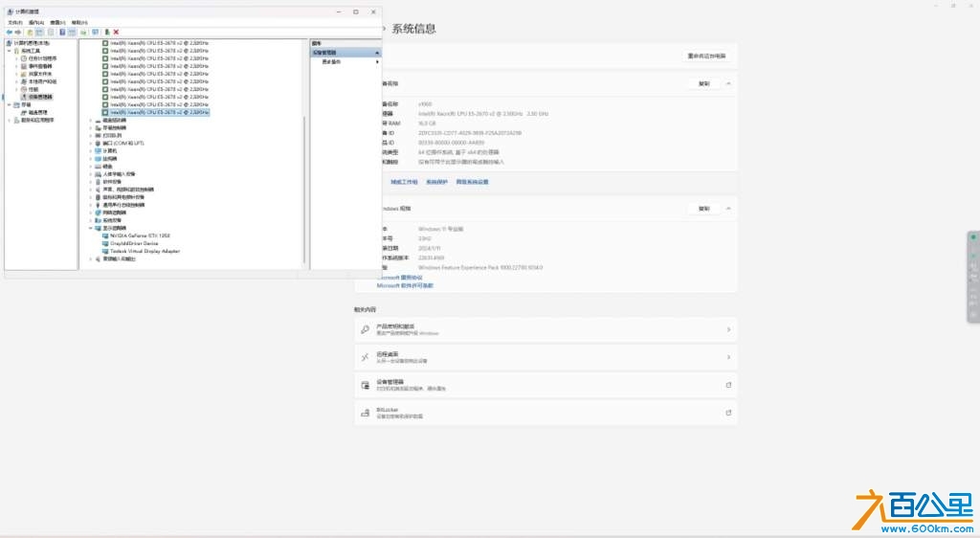The image size is (980, 538).
Task: Expand the 磁盘驱动器 category
Action: click(x=91, y=120)
